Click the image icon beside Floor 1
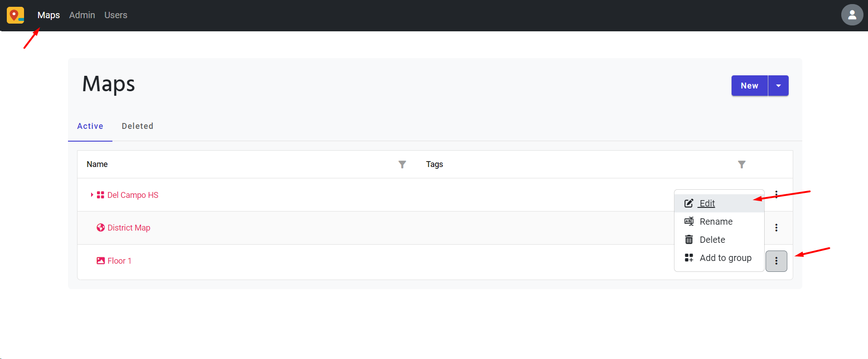868x359 pixels. (x=101, y=261)
